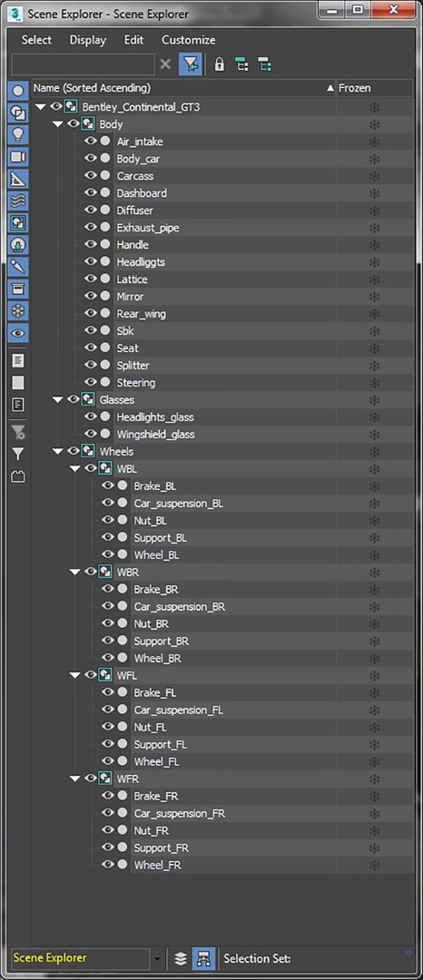Collapse the Wheels group

(58, 451)
